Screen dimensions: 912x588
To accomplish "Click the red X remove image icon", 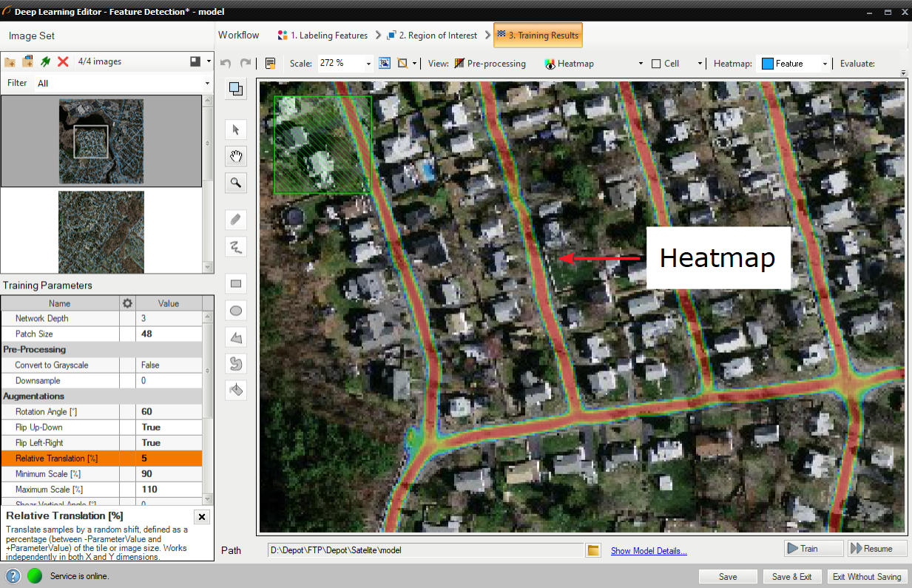I will pyautogui.click(x=63, y=62).
